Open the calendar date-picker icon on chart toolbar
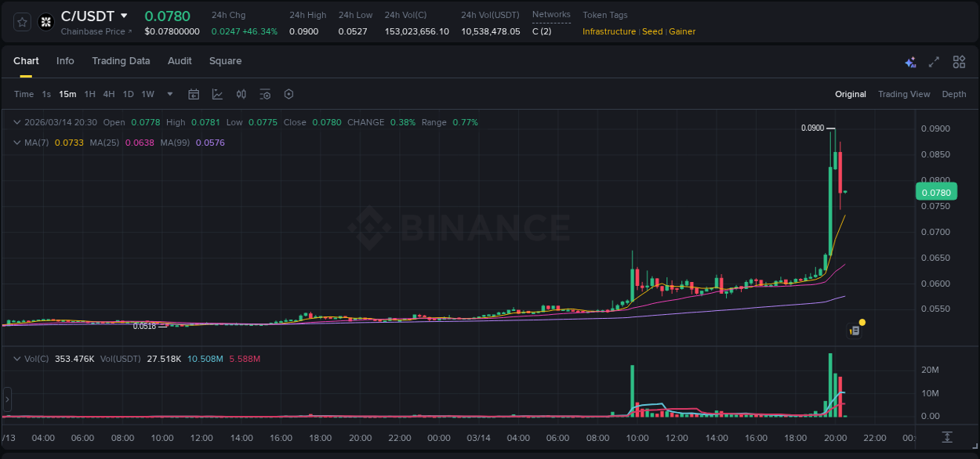The height and width of the screenshot is (459, 980). (x=194, y=94)
